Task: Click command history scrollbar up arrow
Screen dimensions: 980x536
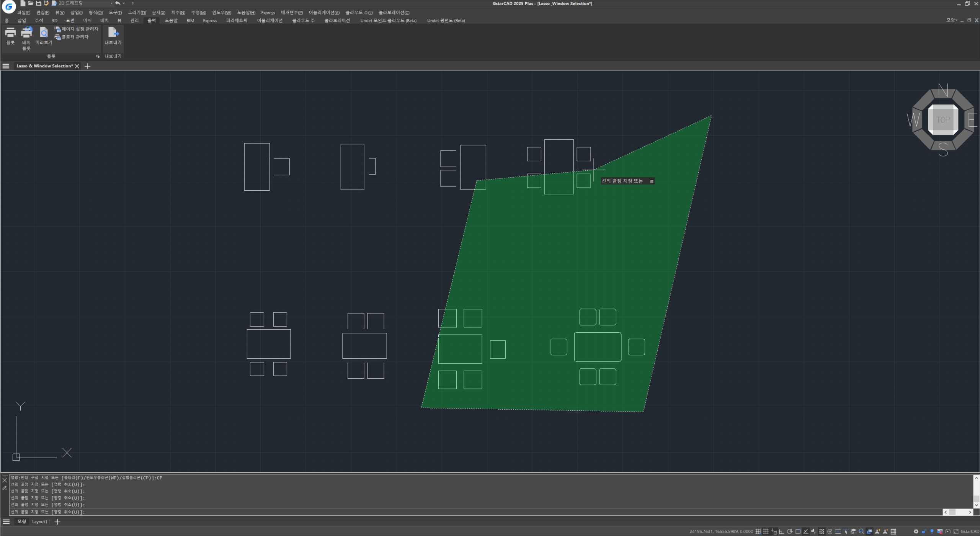Action: pos(977,478)
